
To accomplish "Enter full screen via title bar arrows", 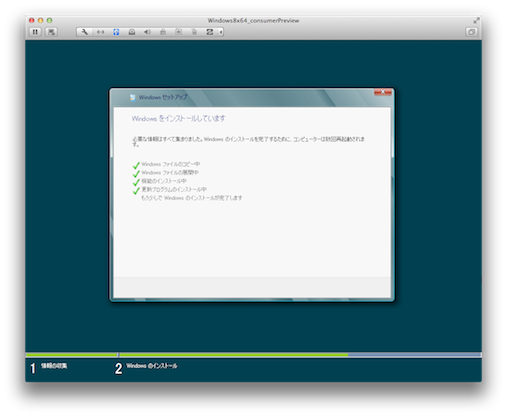I will [476, 21].
